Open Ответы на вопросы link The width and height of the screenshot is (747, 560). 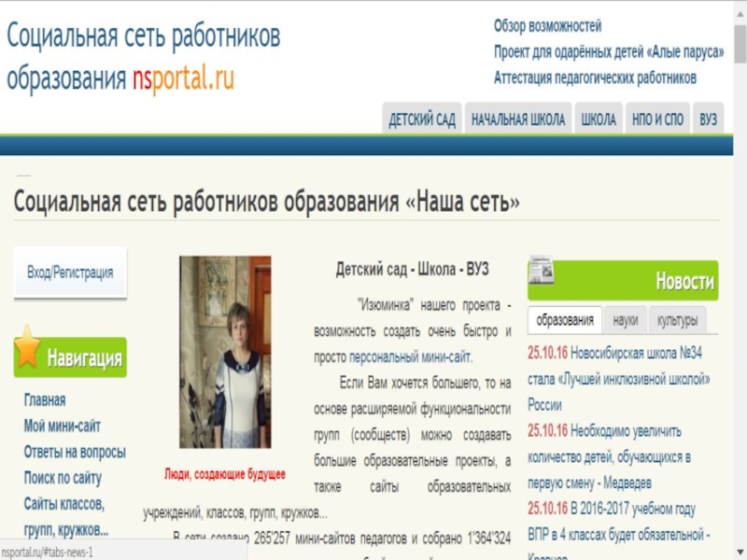click(x=75, y=452)
